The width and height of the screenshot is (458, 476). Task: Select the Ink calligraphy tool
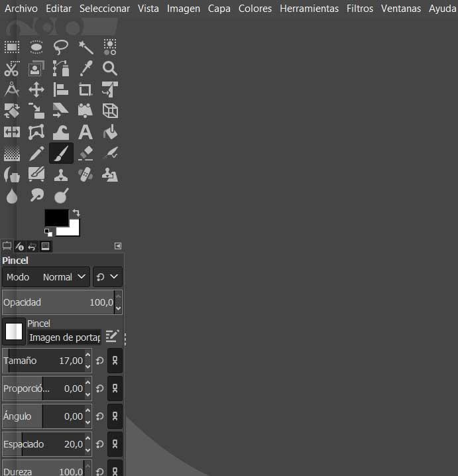110,153
